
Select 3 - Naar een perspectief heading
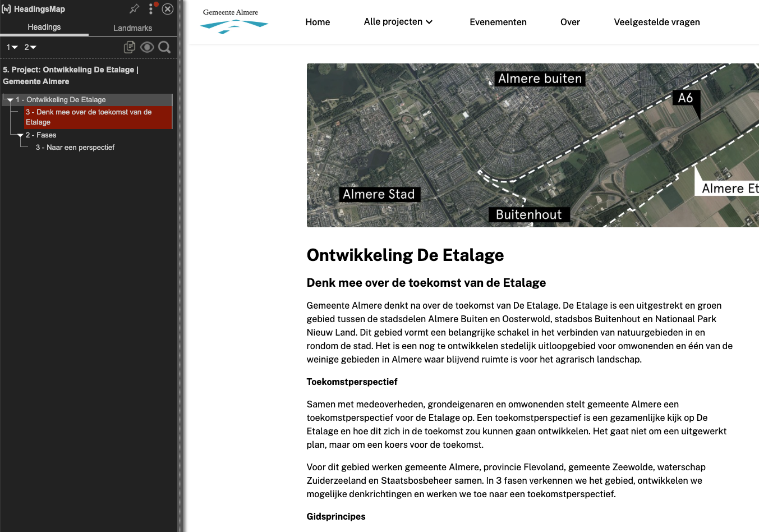pos(75,148)
